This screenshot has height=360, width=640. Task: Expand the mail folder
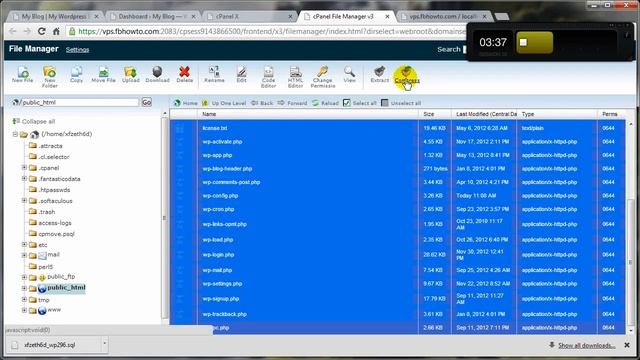24,255
